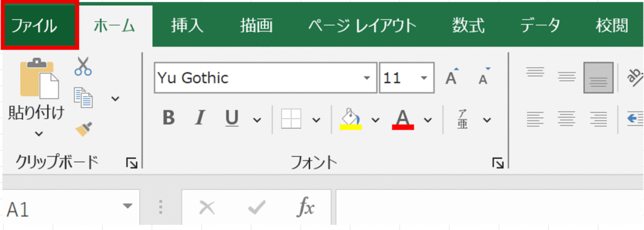Click the Cut scissors icon
This screenshot has height=230, width=644.
(83, 67)
